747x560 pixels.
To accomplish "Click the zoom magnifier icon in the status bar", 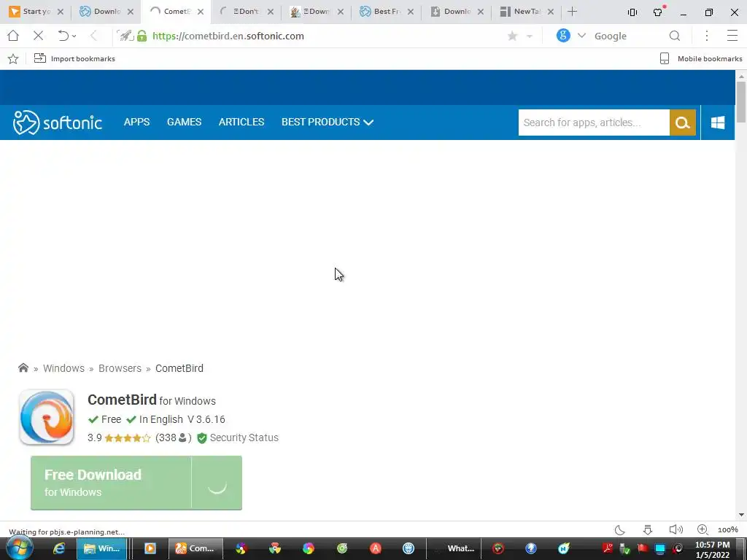I will (703, 529).
